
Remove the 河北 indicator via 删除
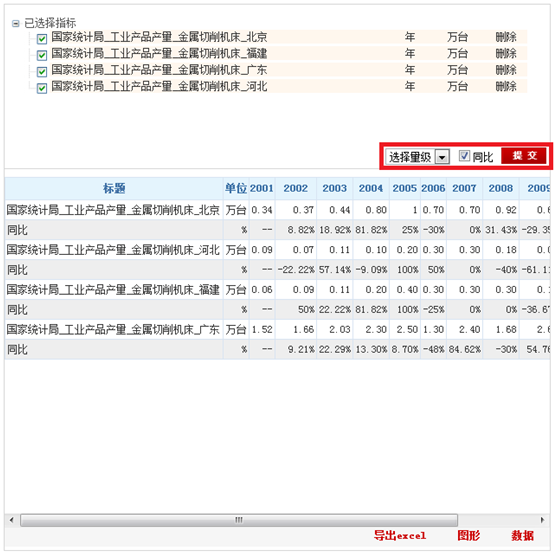pyautogui.click(x=506, y=86)
